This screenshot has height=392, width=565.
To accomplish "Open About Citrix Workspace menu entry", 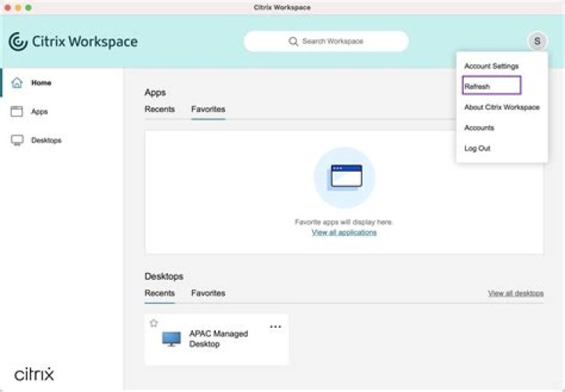I will [502, 107].
